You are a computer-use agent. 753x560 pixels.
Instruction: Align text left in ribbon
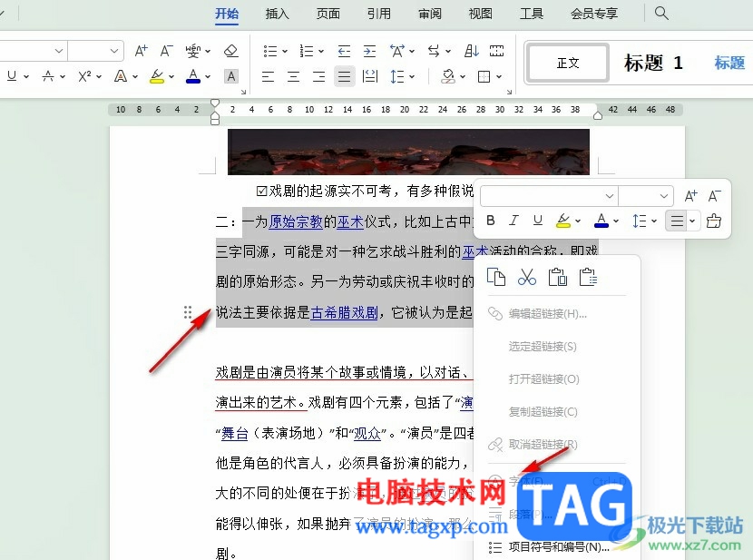click(268, 76)
